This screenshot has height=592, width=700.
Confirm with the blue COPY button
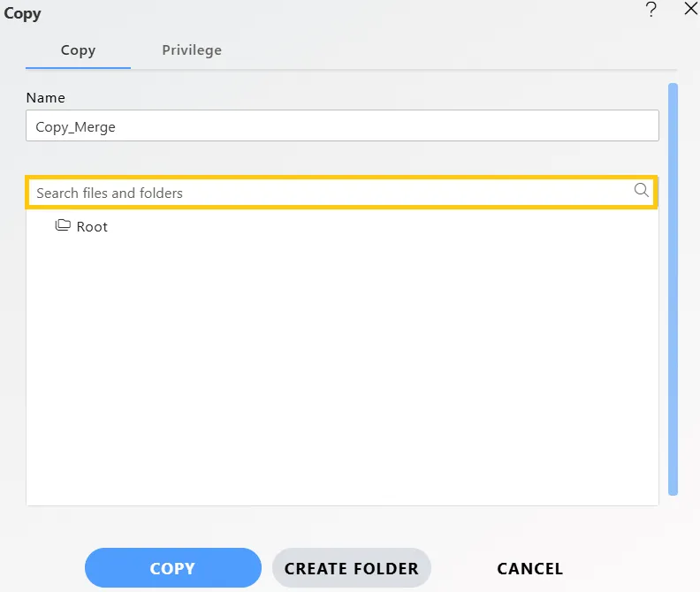pyautogui.click(x=172, y=568)
